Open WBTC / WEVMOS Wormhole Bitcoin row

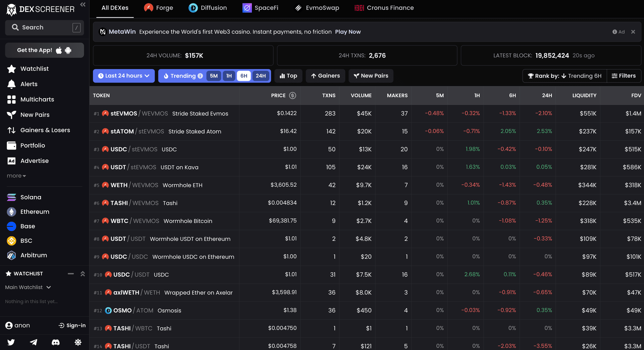point(367,221)
